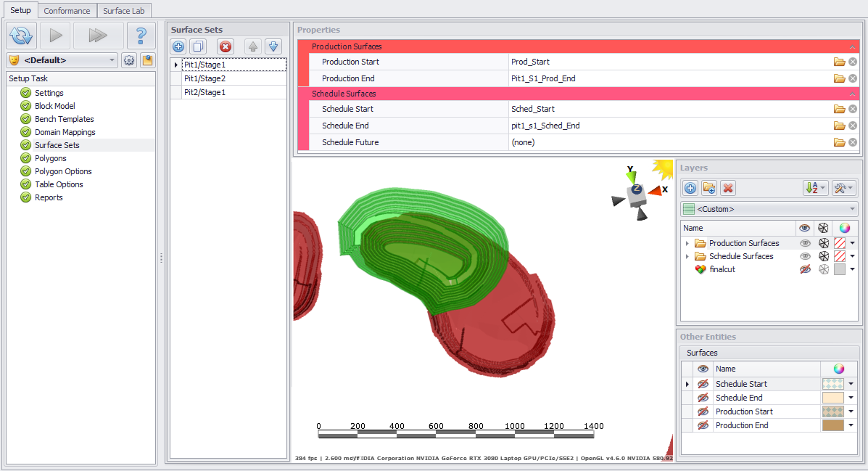Open color dropdown for Production End surface

(851, 425)
